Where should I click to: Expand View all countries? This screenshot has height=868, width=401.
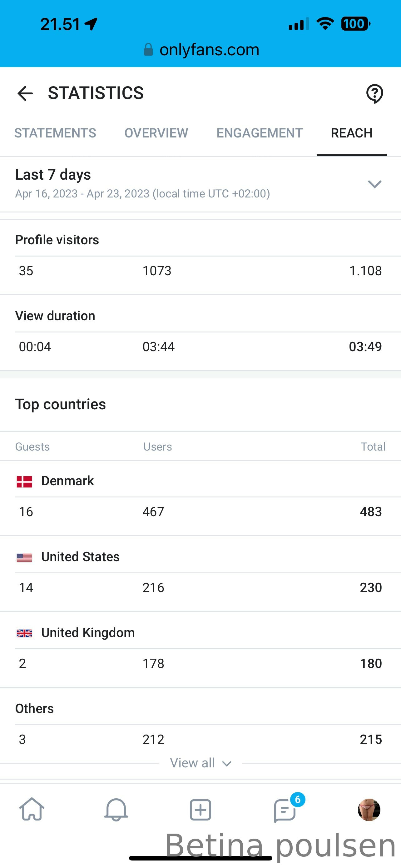(200, 763)
